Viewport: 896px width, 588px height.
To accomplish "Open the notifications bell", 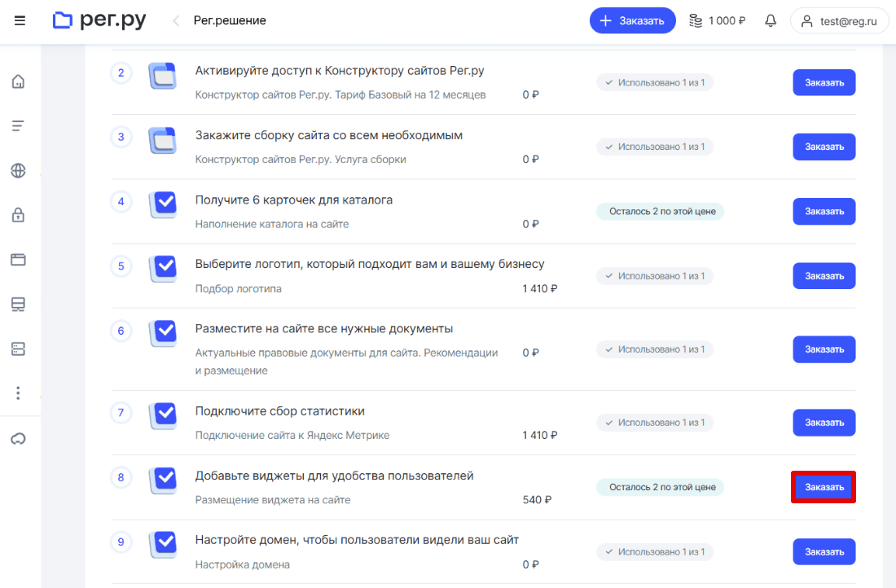I will coord(771,21).
